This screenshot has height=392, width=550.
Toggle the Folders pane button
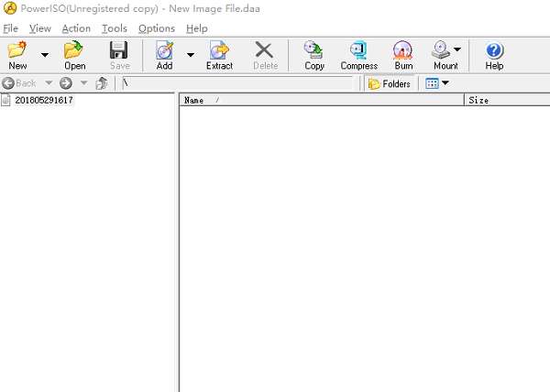[x=390, y=83]
